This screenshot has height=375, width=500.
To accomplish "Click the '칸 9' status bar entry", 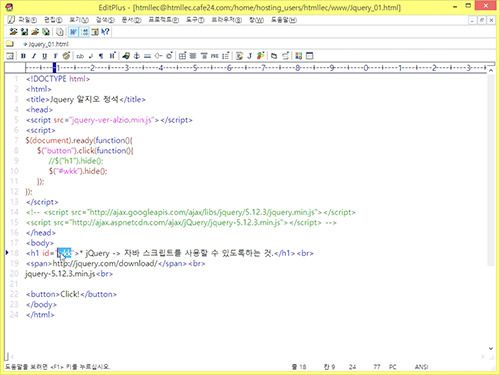I will point(329,367).
